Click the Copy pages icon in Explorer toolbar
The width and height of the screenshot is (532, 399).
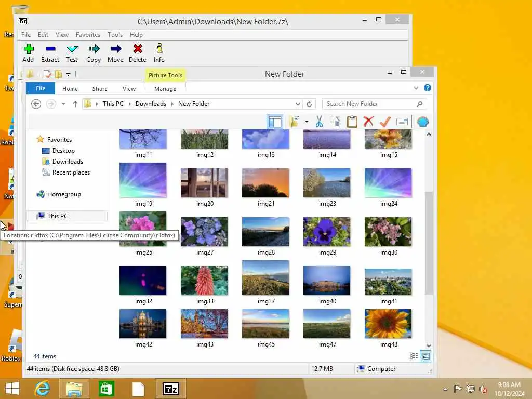coord(335,122)
